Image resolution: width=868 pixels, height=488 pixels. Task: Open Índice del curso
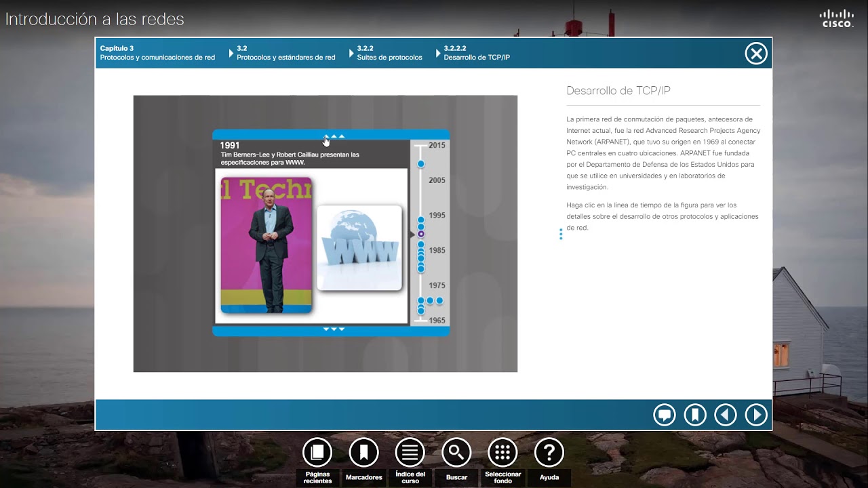click(410, 461)
